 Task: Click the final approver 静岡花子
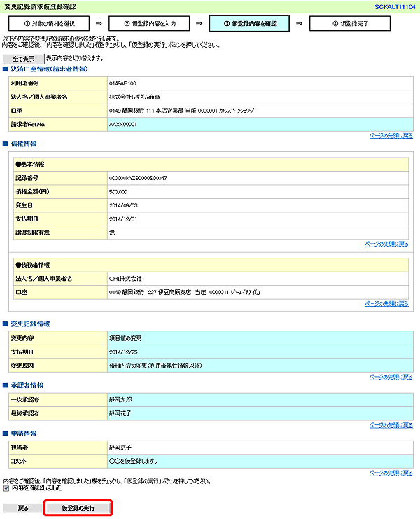click(x=120, y=413)
